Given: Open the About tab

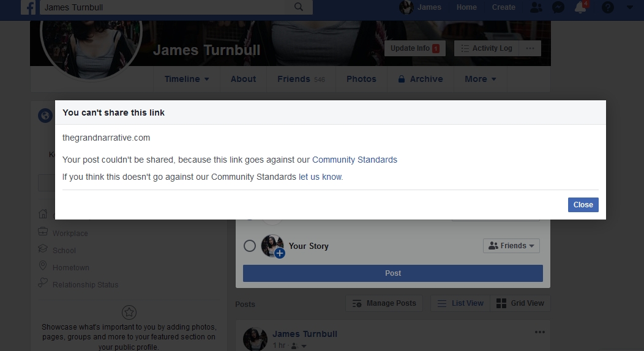Looking at the screenshot, I should (x=243, y=79).
